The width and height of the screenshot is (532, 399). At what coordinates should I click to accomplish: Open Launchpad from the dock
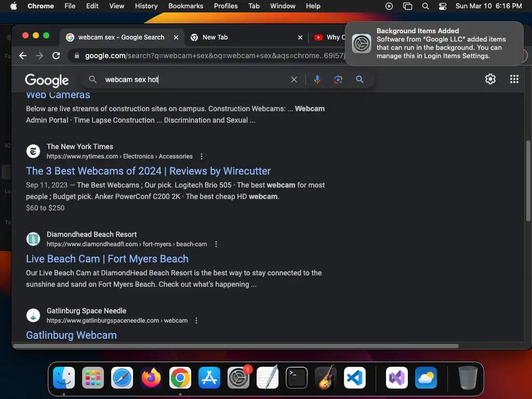point(93,378)
